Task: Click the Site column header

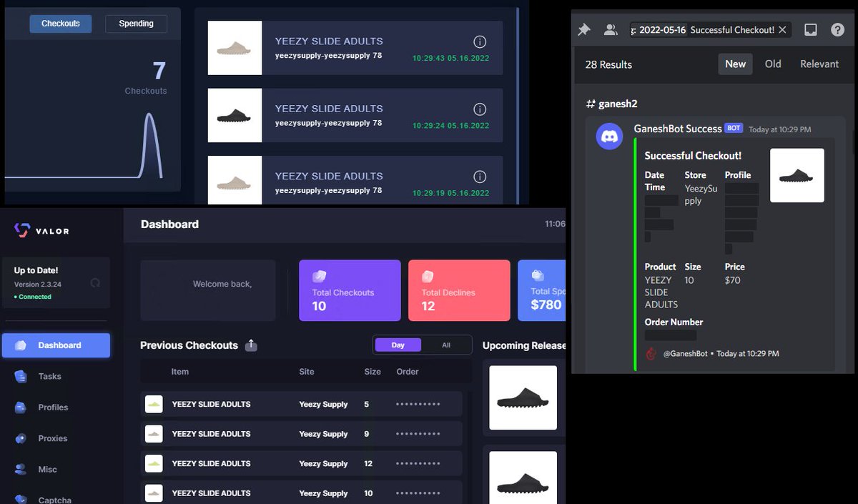Action: 307,372
